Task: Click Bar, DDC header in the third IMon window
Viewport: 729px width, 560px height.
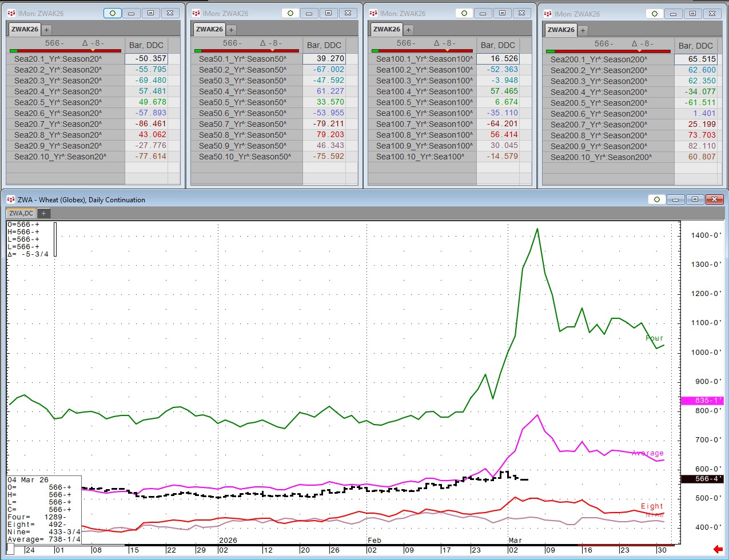Action: coord(497,45)
